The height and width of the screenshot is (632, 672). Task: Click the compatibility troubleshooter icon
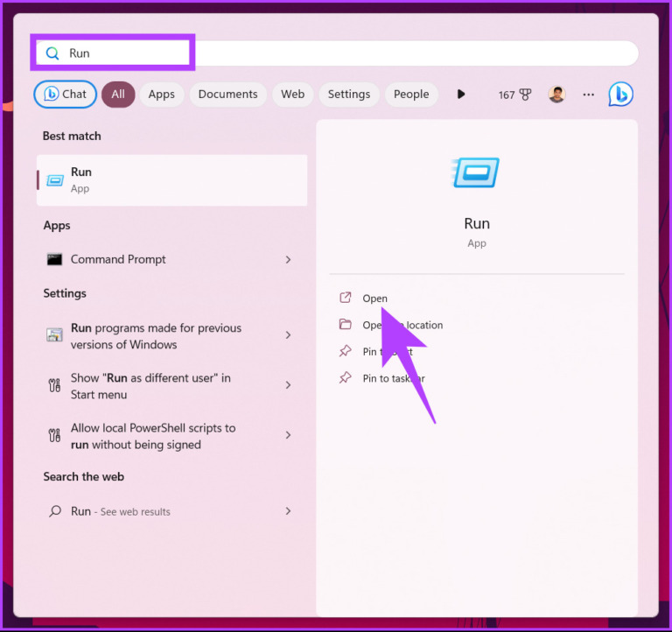click(x=54, y=335)
